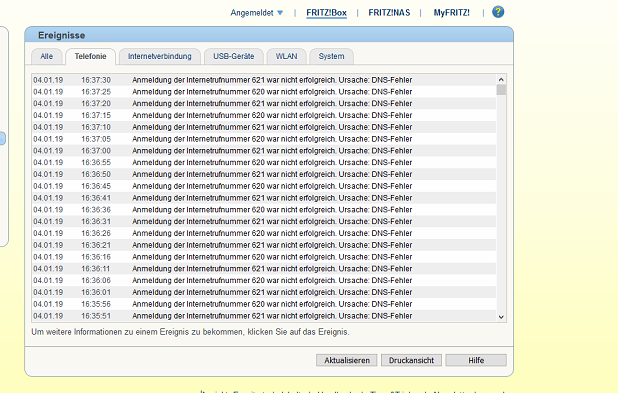Select the event logged at 16:36:26

[264, 233]
